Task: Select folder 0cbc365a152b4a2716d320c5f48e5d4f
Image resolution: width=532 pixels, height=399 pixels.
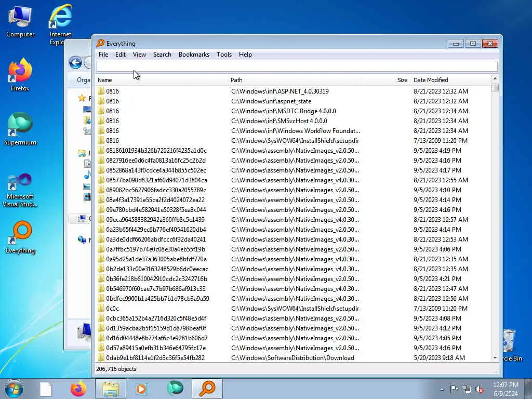Action: pyautogui.click(x=294, y=318)
